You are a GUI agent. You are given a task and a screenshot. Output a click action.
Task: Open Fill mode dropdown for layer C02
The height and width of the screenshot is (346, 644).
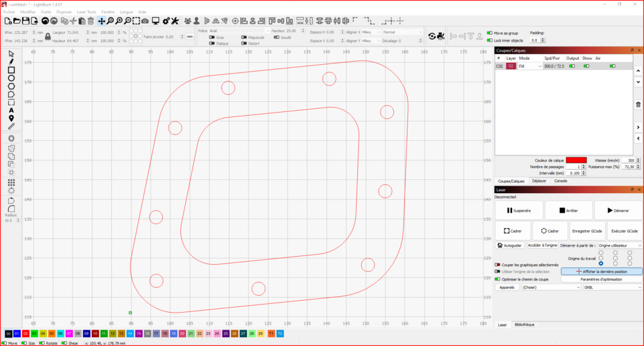[x=530, y=66]
